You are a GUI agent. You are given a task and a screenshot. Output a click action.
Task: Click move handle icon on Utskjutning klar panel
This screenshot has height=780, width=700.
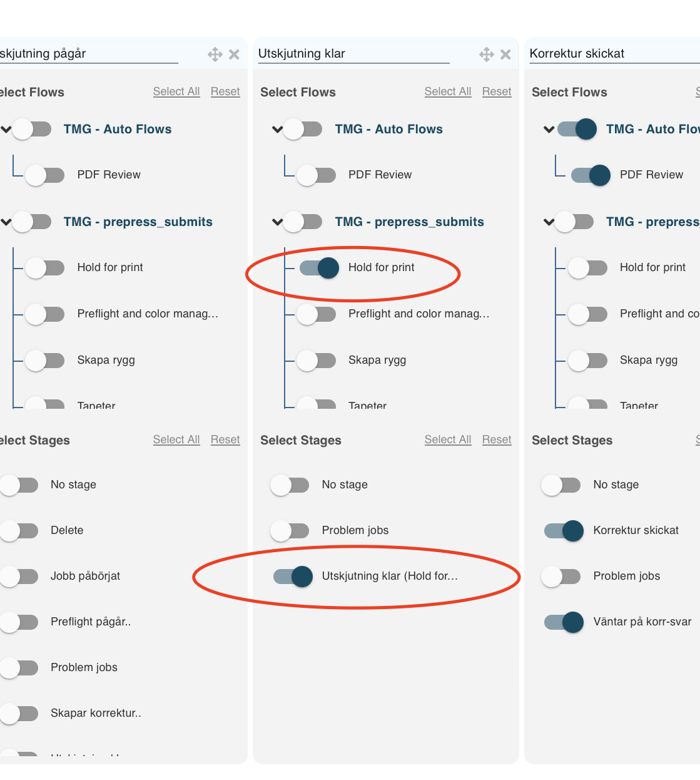[487, 54]
